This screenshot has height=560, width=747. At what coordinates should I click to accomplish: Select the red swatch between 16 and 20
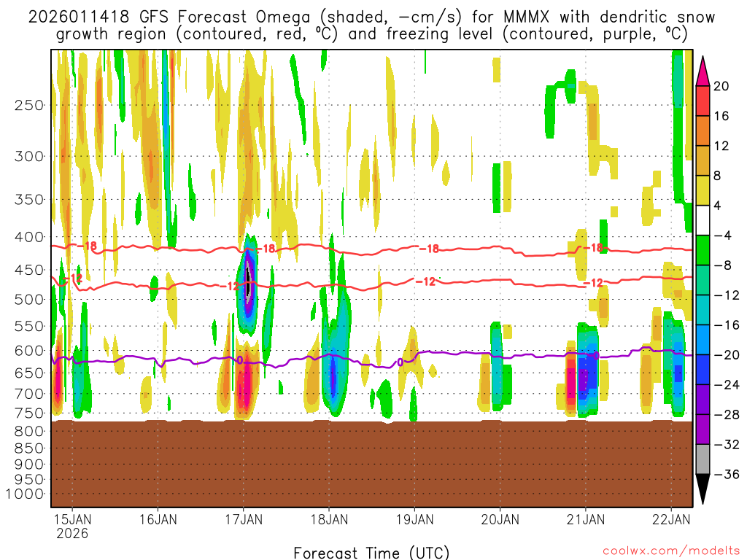point(703,101)
